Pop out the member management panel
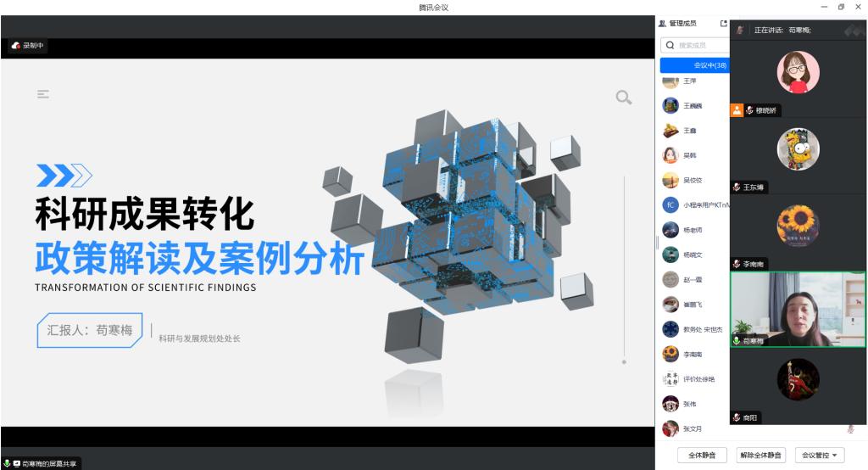The width and height of the screenshot is (868, 470). click(x=723, y=24)
